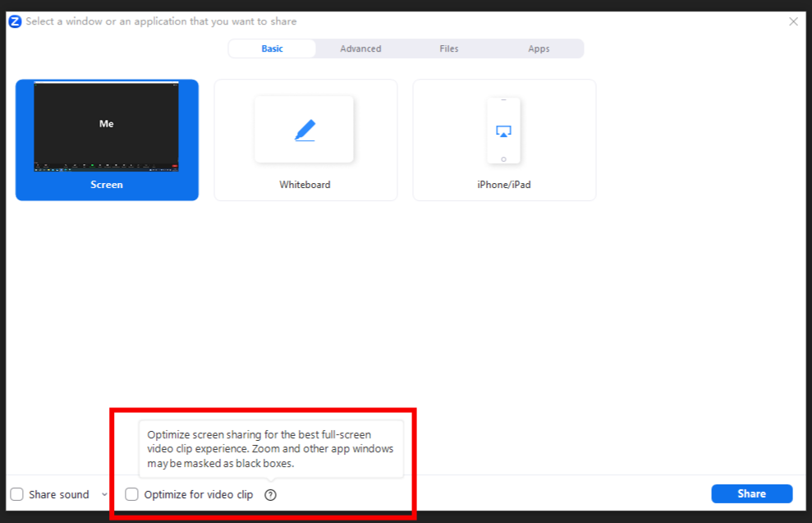Click the blue Share button
This screenshot has width=812, height=523.
(x=751, y=493)
